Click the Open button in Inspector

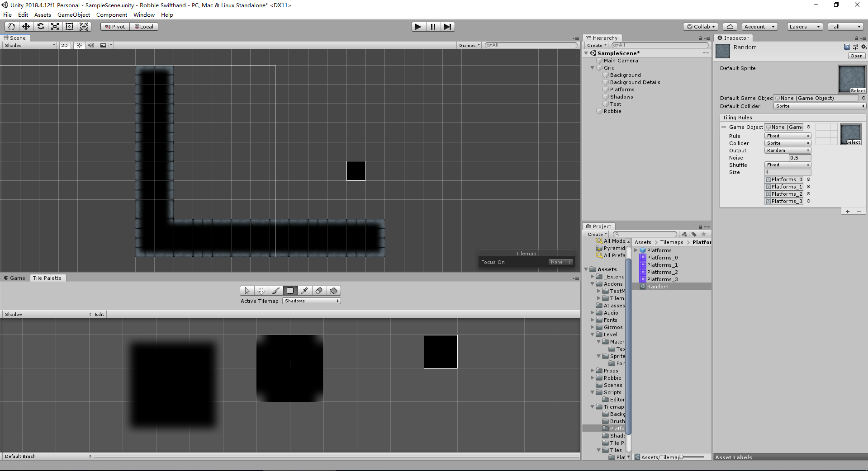(856, 56)
